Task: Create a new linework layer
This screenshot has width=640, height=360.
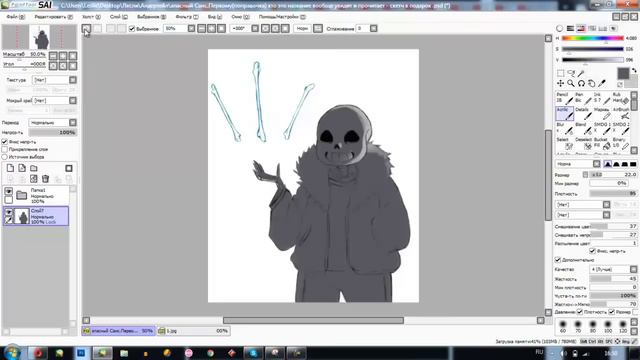Action: (x=22, y=168)
